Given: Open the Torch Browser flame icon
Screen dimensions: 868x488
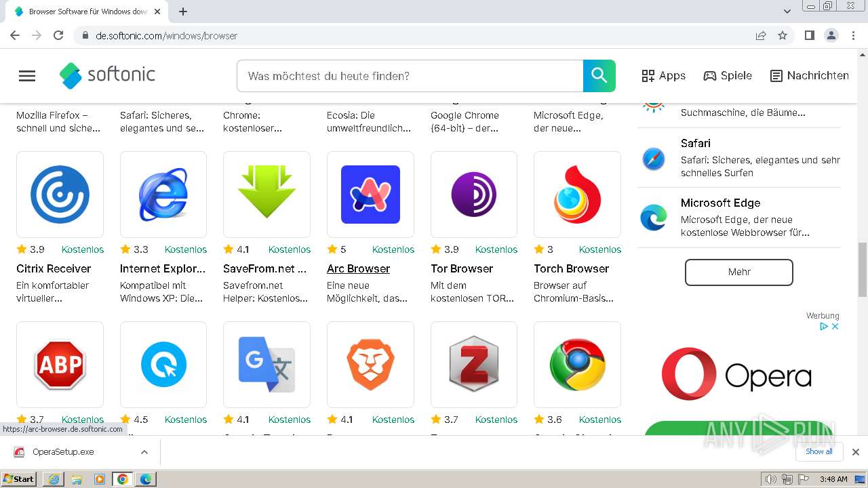Looking at the screenshot, I should [577, 195].
